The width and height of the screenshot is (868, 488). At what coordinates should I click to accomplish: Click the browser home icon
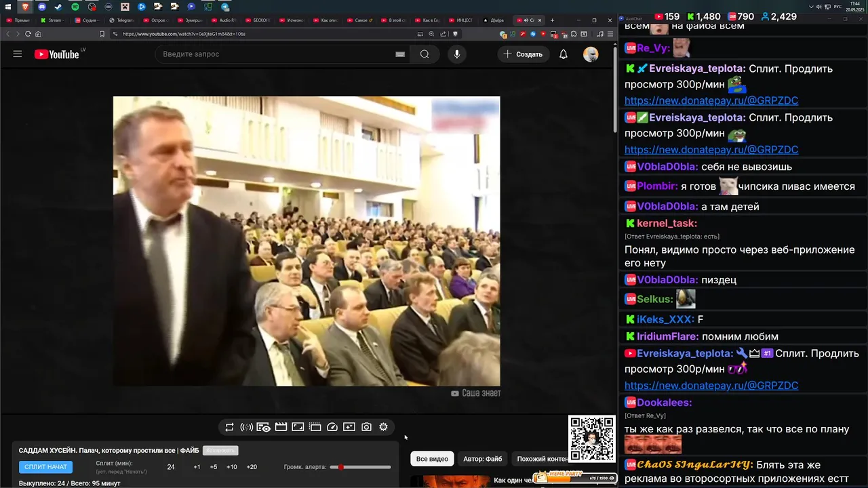pos(38,34)
